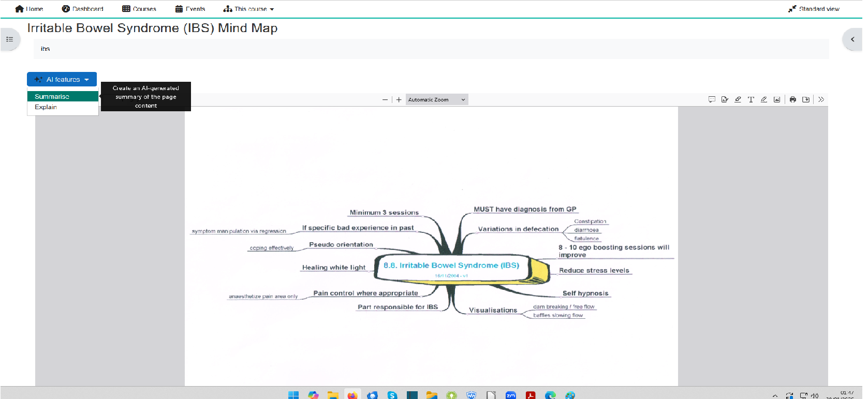
Task: Activate the highlight tool in PDF toolbar
Action: click(738, 99)
